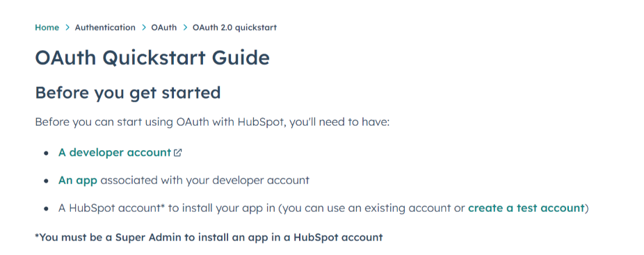Open the Authentication breadcrumb item
Screen dimensions: 644x255
pos(105,28)
